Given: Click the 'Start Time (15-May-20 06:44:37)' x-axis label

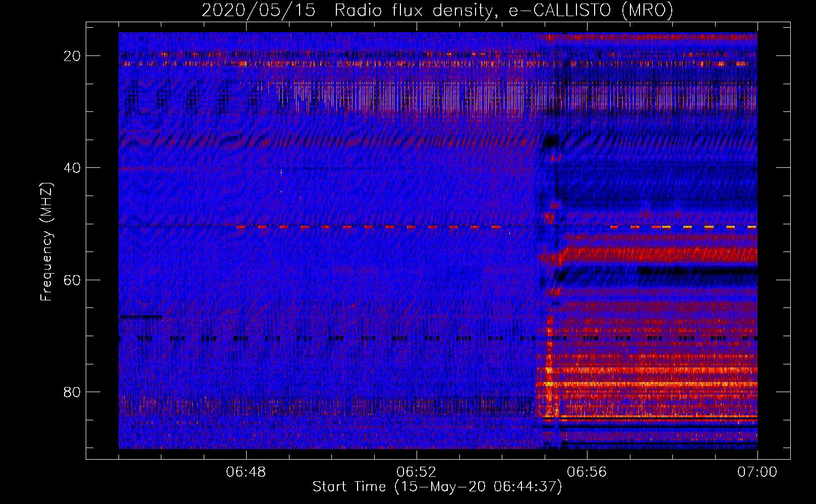Looking at the screenshot, I should 437,487.
